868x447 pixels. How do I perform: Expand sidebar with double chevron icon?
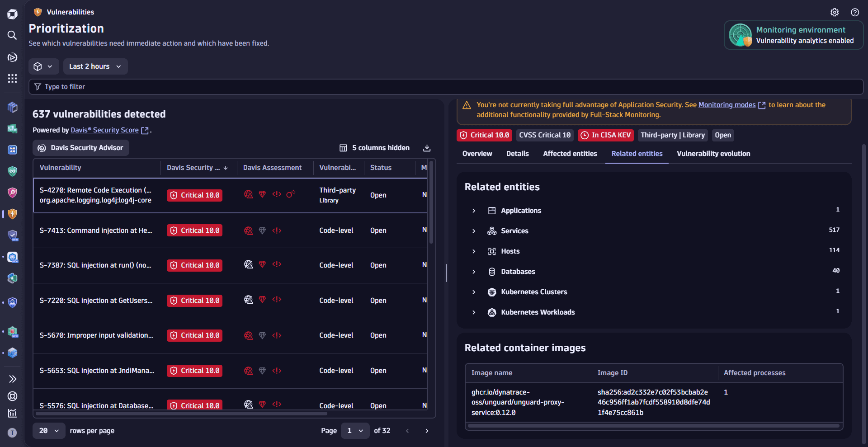[12, 379]
